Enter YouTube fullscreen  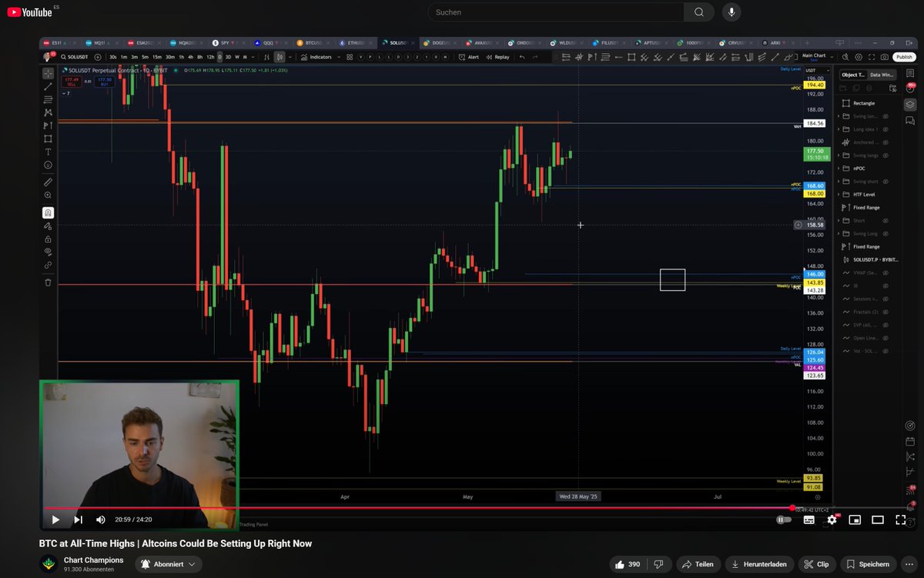(900, 520)
